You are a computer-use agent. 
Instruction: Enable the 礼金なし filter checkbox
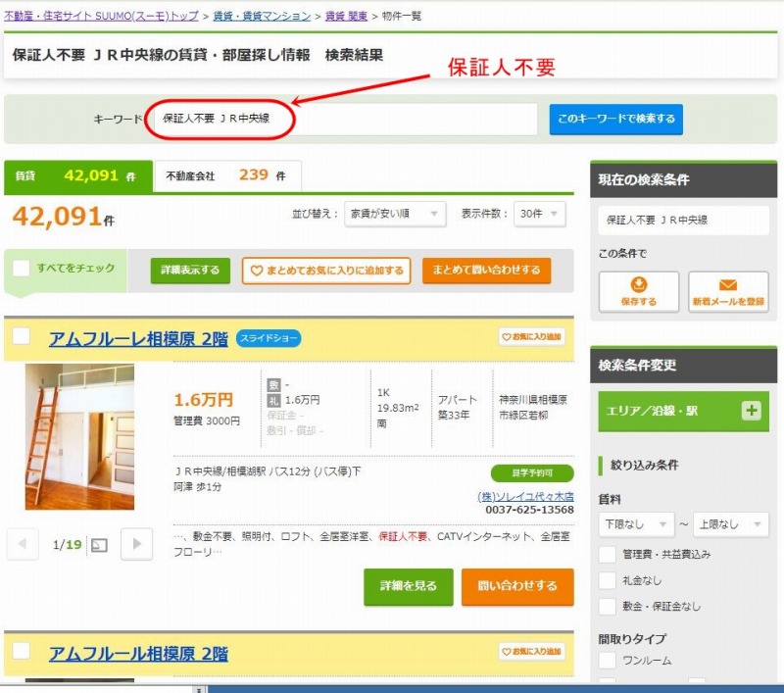click(x=608, y=580)
